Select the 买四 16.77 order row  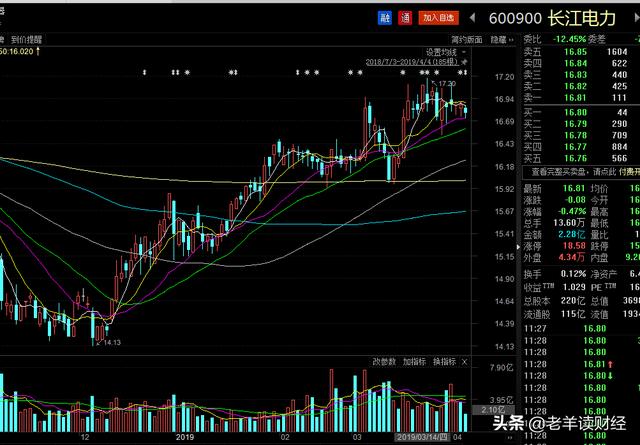pos(581,147)
